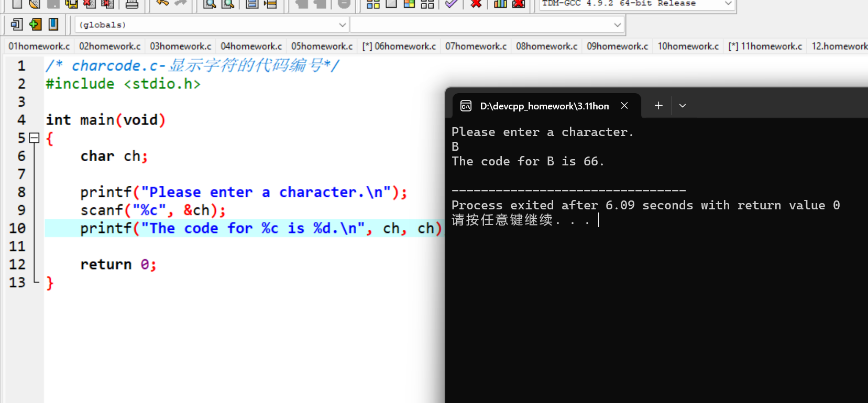The image size is (868, 403).
Task: Click the Compile four-squares icon
Action: (373, 4)
